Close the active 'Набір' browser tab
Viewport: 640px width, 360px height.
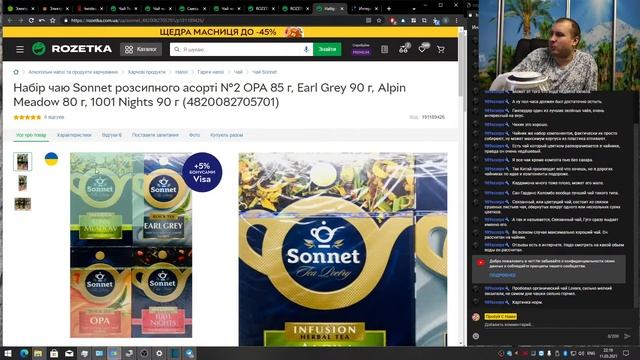click(x=342, y=9)
